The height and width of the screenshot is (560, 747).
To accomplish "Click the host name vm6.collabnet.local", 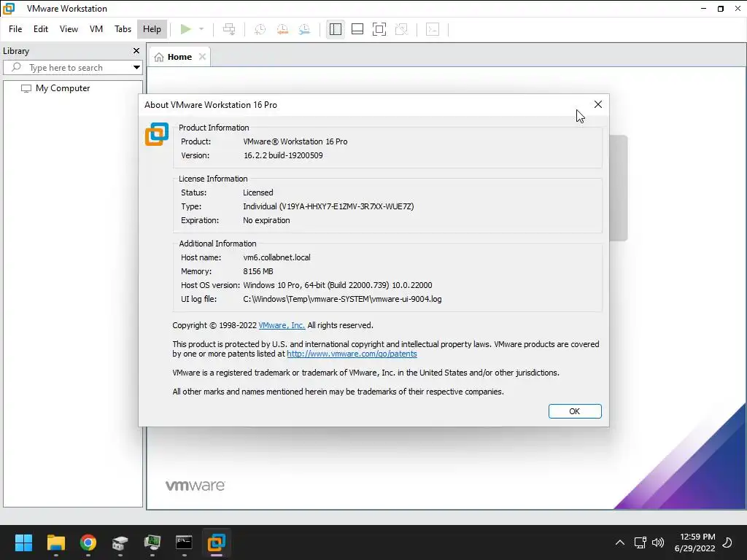I will click(x=276, y=257).
